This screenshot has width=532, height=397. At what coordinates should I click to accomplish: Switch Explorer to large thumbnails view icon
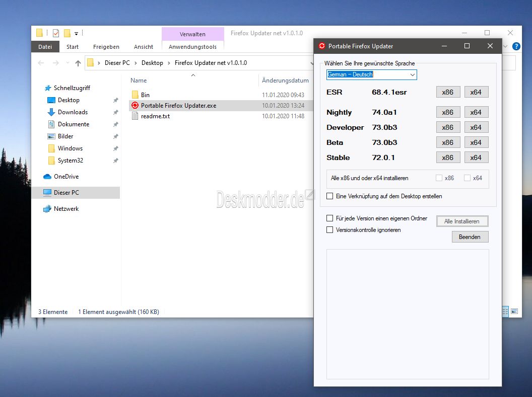coord(514,311)
